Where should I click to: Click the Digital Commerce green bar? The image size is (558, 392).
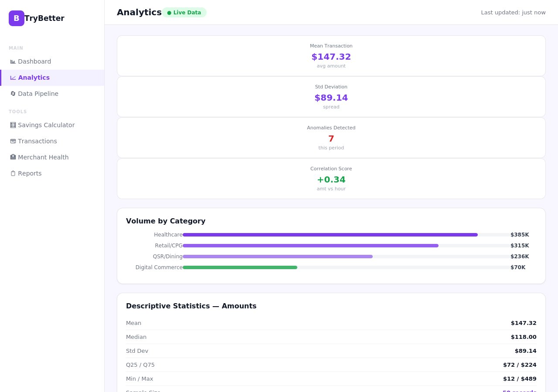240,267
